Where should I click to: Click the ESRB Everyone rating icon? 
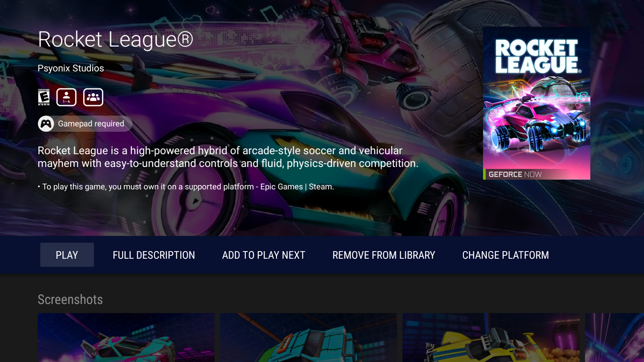tap(44, 97)
